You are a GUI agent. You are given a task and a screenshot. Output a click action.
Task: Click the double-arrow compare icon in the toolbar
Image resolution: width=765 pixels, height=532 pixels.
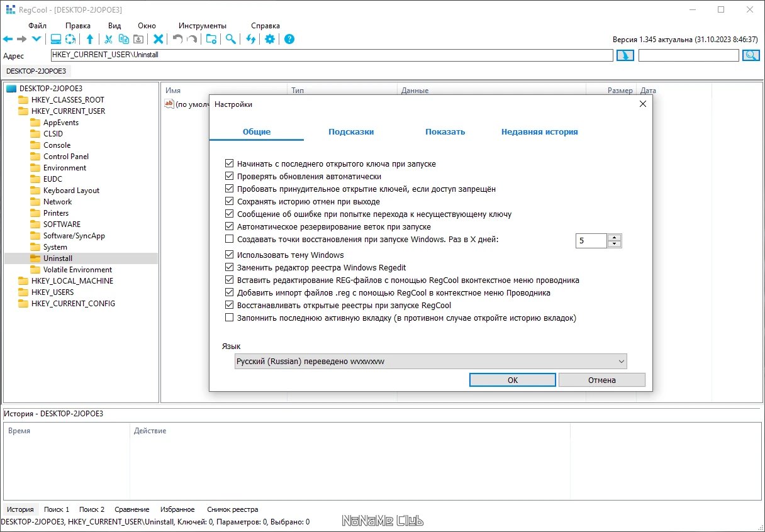click(250, 39)
